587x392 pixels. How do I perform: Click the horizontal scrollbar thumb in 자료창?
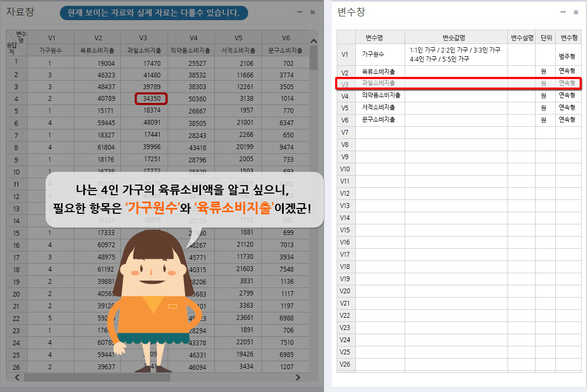97,377
